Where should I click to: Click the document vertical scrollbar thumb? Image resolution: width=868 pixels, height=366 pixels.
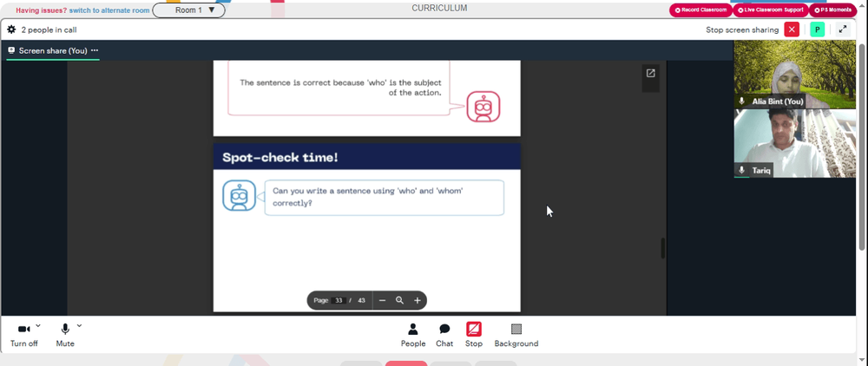pyautogui.click(x=662, y=248)
